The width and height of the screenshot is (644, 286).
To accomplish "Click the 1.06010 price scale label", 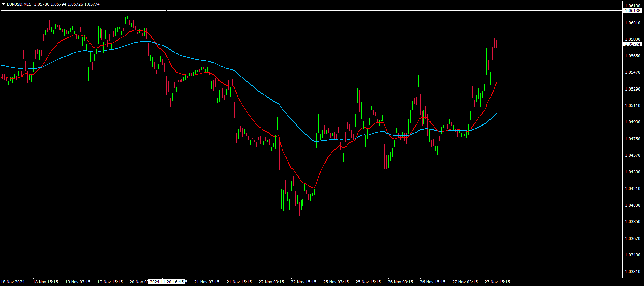I will pos(633,23).
